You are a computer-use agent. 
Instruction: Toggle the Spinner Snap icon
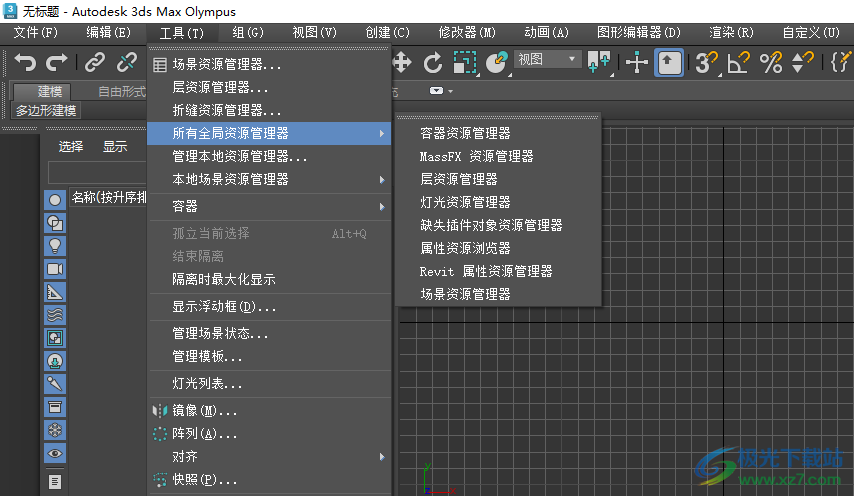[x=802, y=63]
